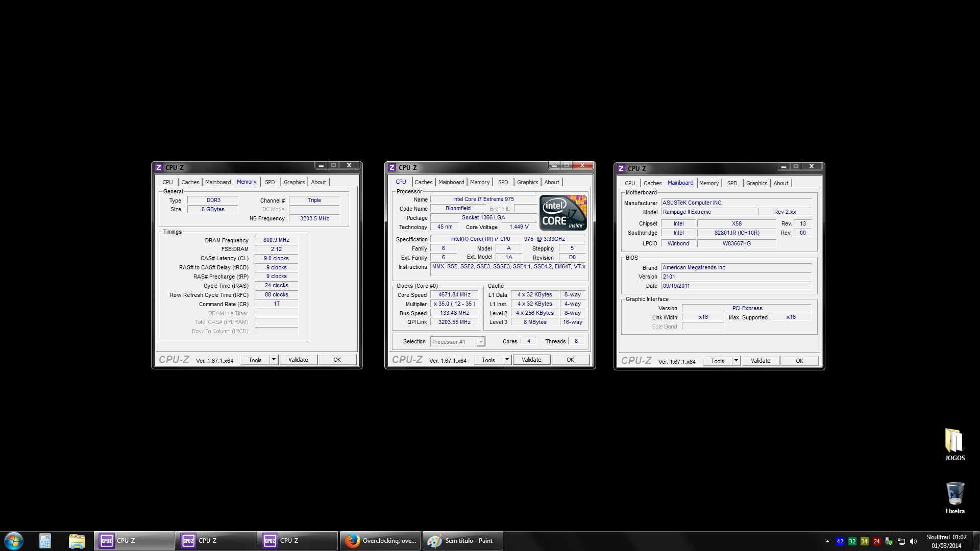Select the second CPU-Z taskbar button
This screenshot has width=980, height=551.
(x=215, y=541)
